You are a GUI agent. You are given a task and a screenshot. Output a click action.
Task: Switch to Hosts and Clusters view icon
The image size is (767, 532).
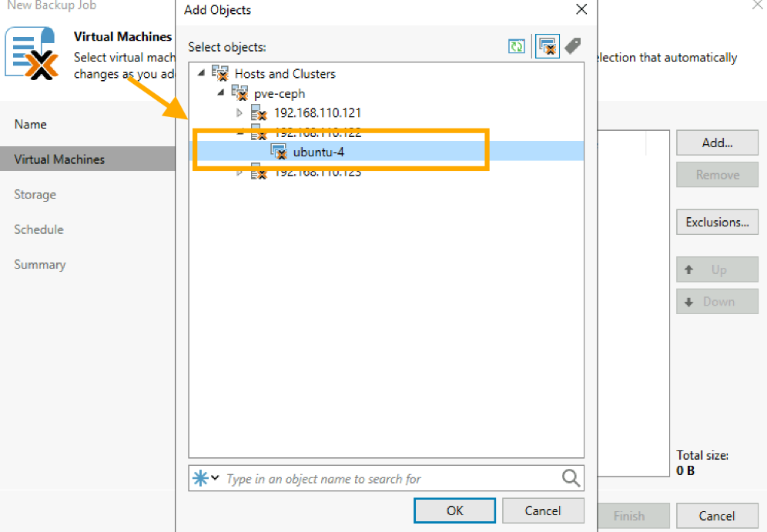[x=548, y=47]
